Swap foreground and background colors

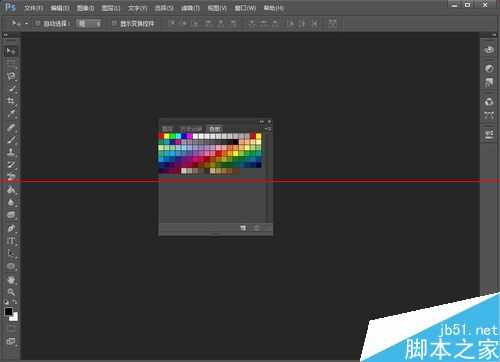[15, 302]
